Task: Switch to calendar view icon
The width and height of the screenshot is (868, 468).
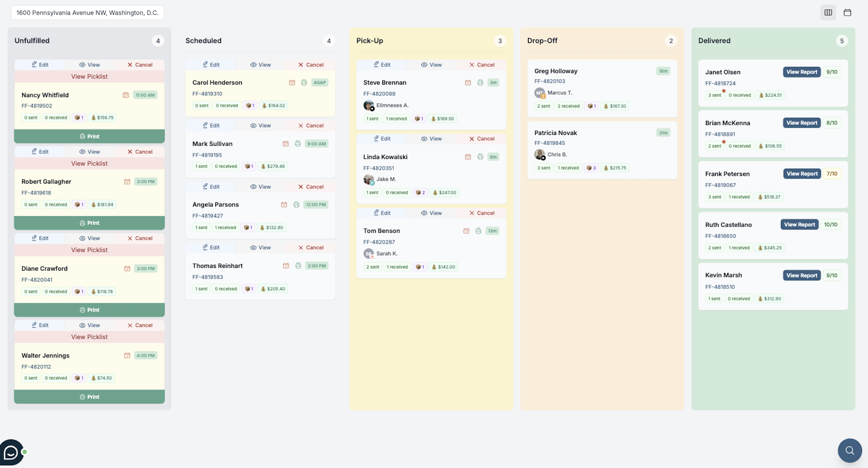Action: tap(847, 12)
